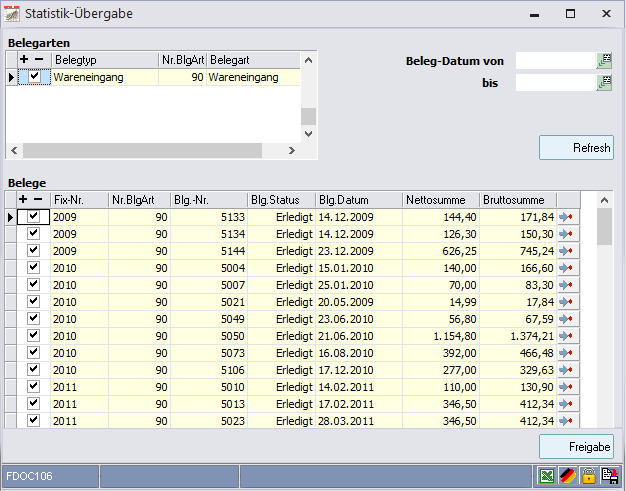Click the Belege vertical scrollbar thumb
This screenshot has height=491, width=626.
(x=604, y=226)
